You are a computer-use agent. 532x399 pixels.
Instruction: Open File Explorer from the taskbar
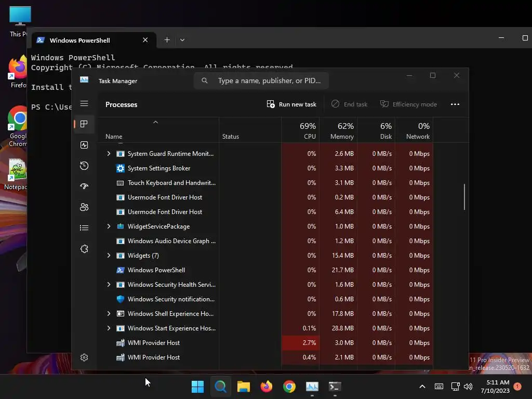tap(243, 387)
